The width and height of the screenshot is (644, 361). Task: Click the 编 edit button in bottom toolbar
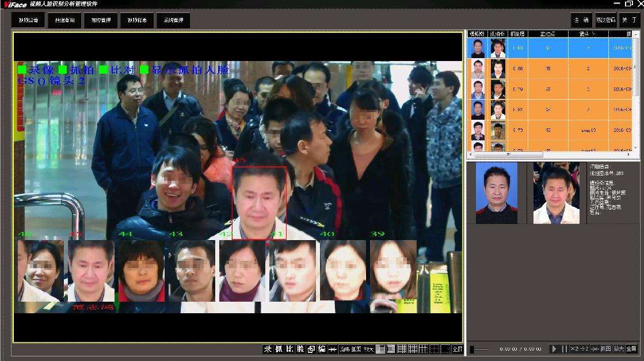(322, 349)
